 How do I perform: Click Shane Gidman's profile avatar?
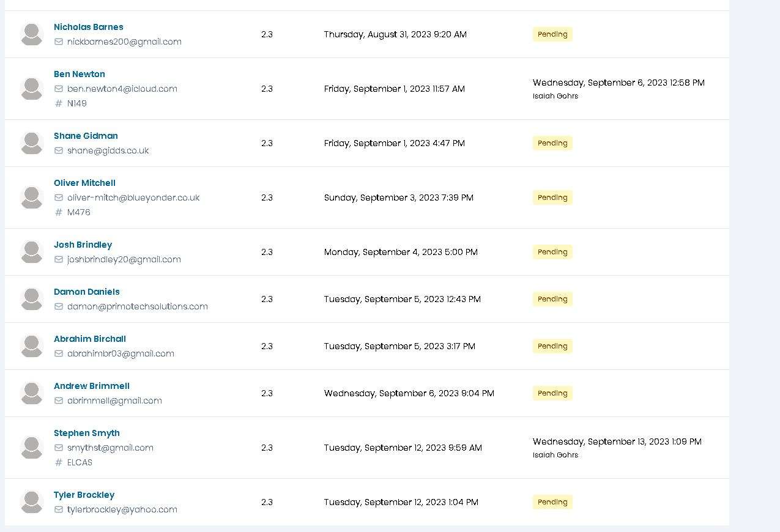pyautogui.click(x=31, y=143)
